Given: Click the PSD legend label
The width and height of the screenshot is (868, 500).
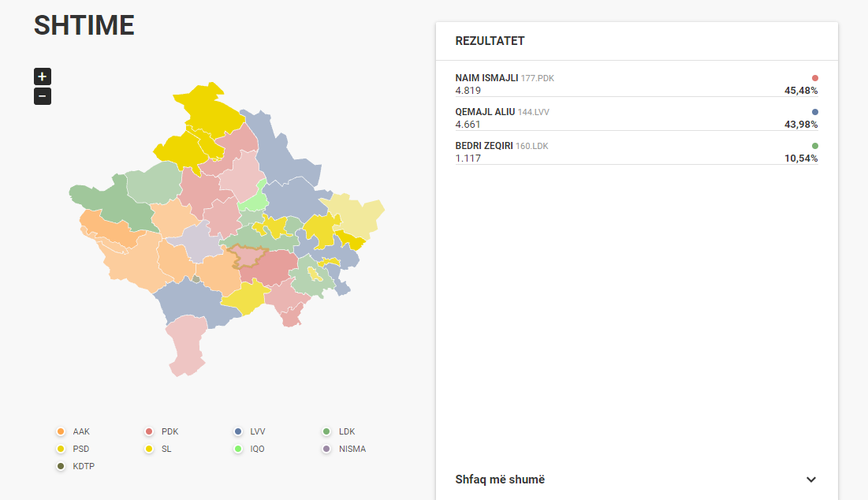Looking at the screenshot, I should [81, 449].
